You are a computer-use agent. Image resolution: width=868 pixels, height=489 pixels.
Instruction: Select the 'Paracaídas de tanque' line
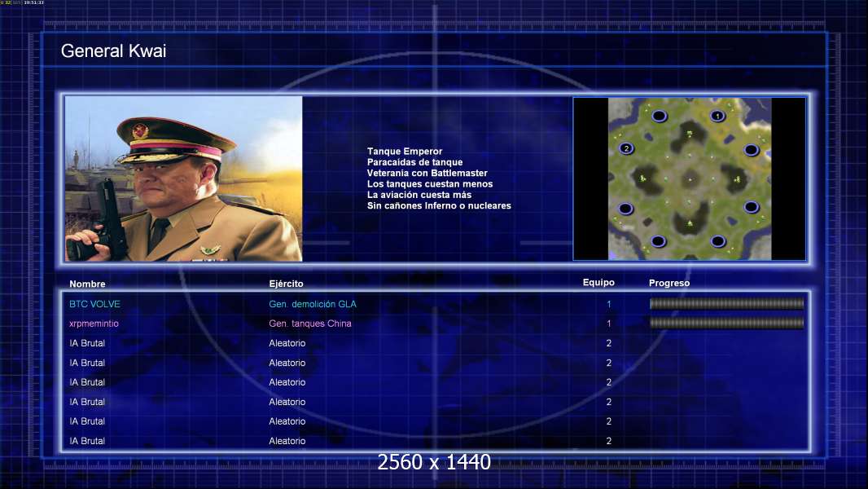[414, 162]
